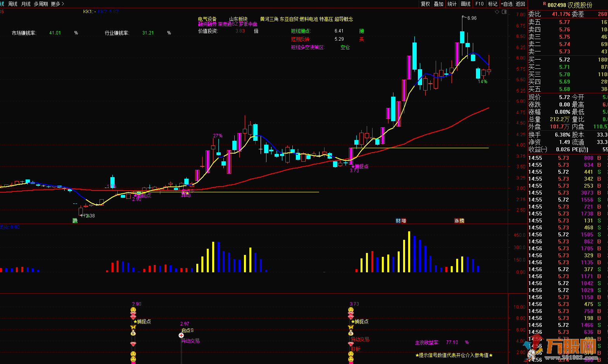Screen dimensions: 608x364
Task: Click the 总量 212.2万 value
Action: point(560,119)
